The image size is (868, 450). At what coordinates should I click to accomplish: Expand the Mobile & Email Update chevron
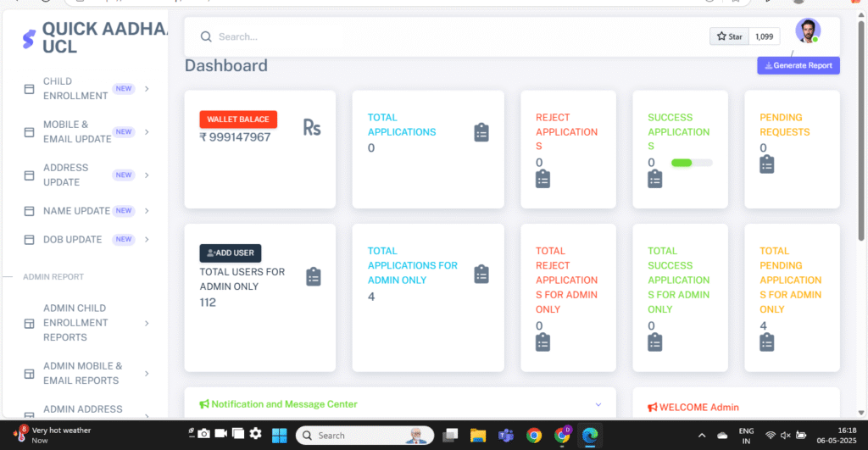[x=147, y=131]
